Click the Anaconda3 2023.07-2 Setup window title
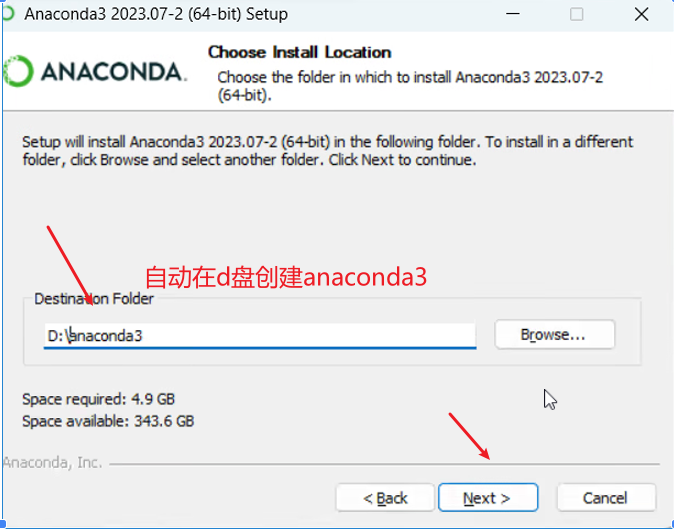This screenshot has width=674, height=529. click(156, 14)
